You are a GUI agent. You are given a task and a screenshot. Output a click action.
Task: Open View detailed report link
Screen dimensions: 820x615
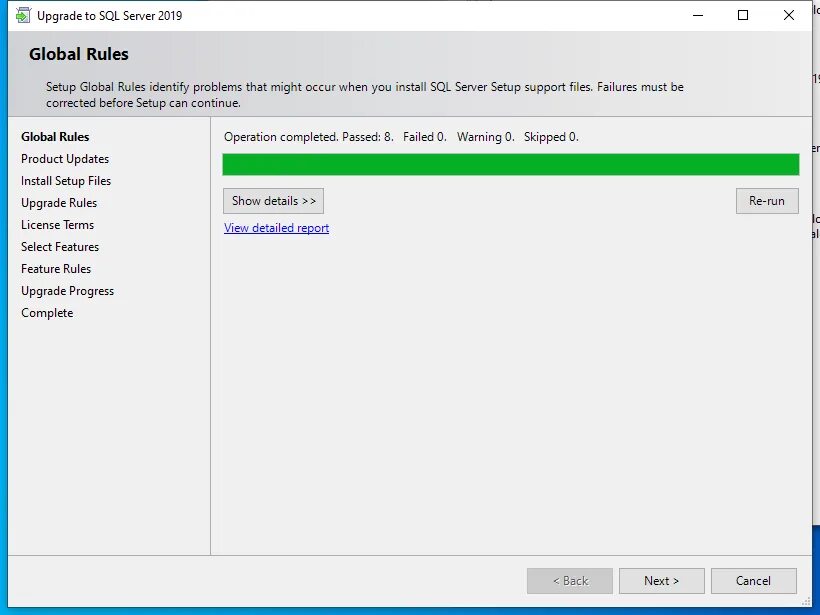click(276, 228)
